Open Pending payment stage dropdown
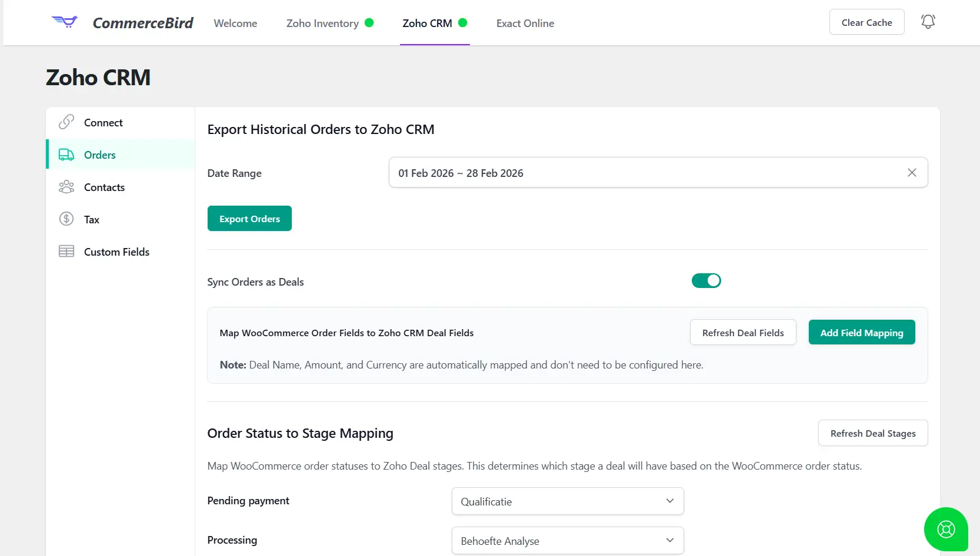This screenshot has width=980, height=556. 568,501
